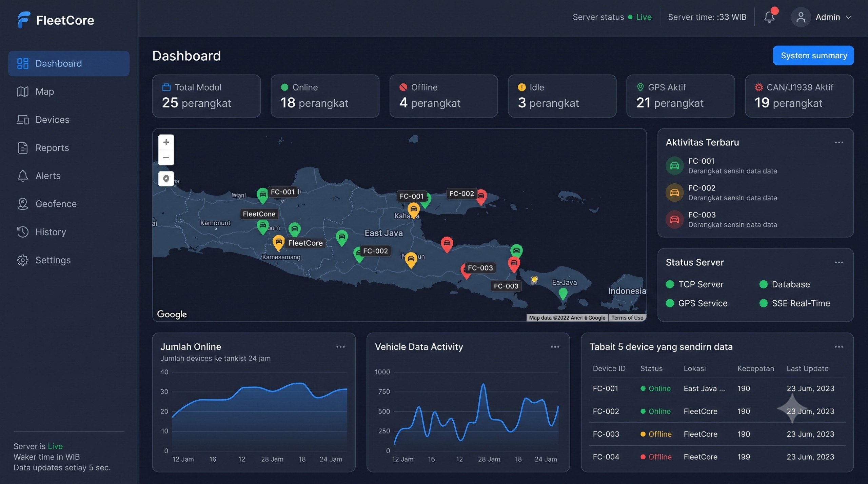Zoom out on the map with minus button

(166, 158)
